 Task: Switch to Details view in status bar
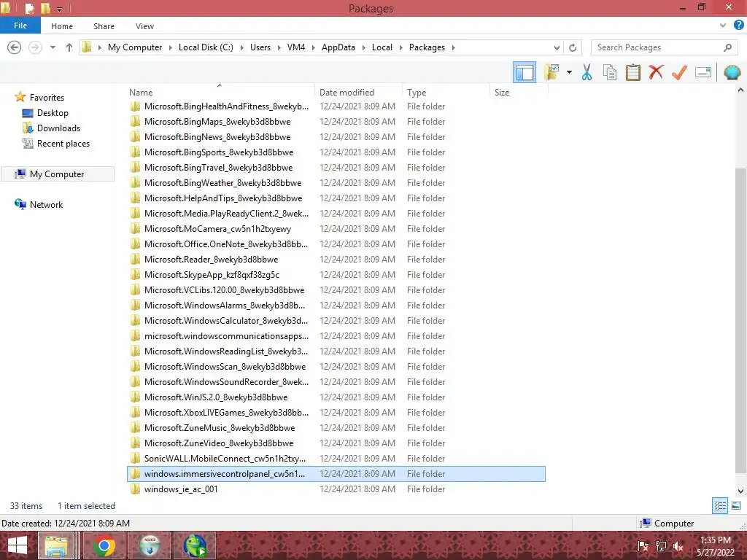pos(720,506)
